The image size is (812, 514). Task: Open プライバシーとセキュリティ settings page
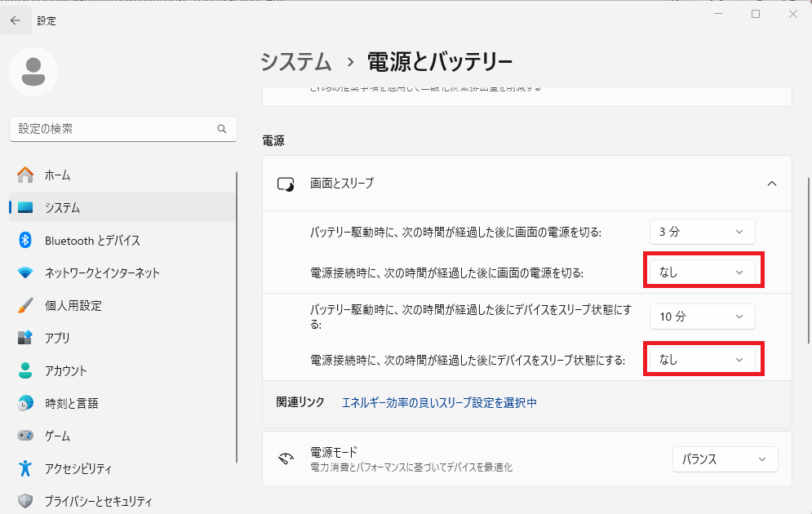122,501
